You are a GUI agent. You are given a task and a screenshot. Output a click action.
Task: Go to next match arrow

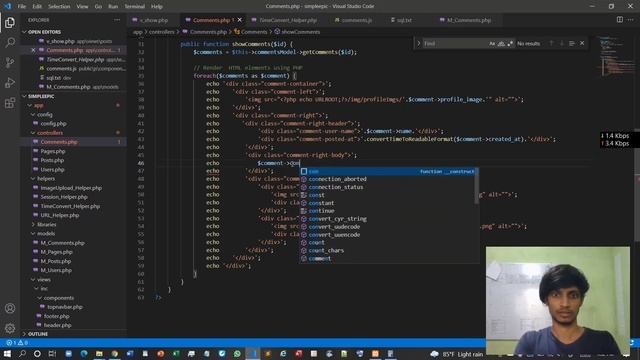point(562,43)
